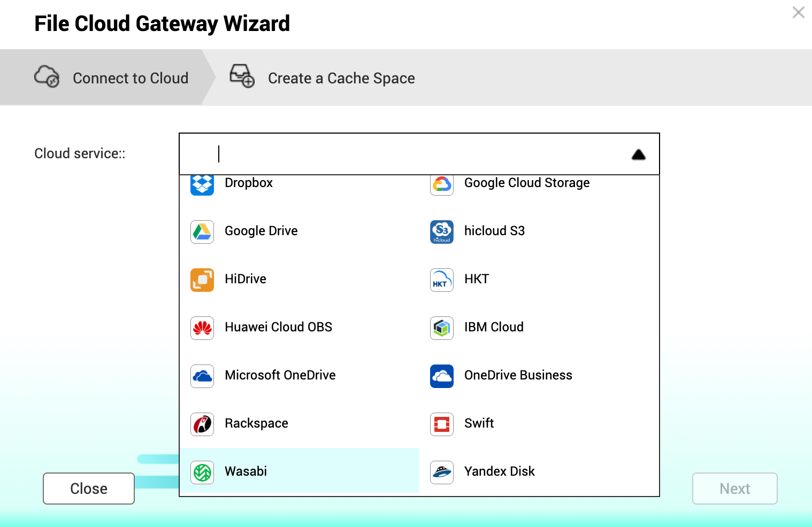Choose the Google Drive triangle icon

pyautogui.click(x=202, y=232)
